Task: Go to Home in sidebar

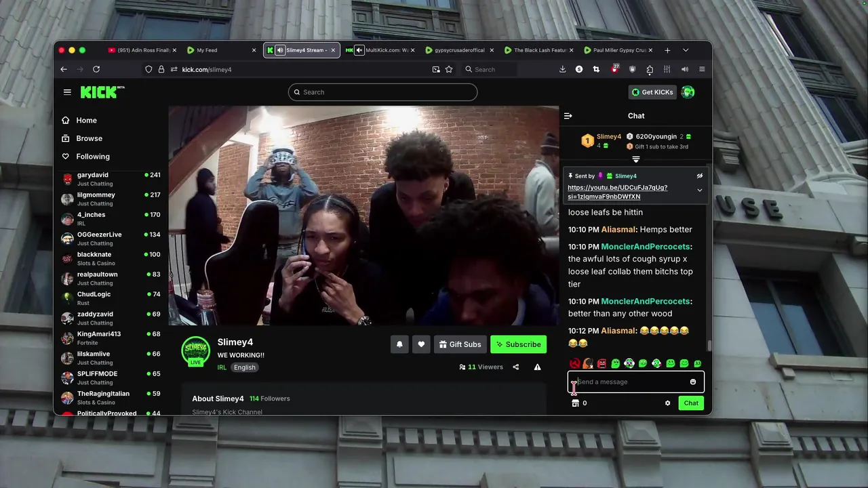Action: pos(87,120)
